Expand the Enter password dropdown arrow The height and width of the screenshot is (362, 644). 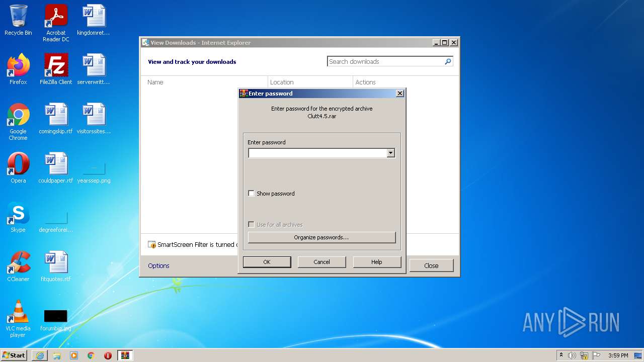click(x=390, y=153)
